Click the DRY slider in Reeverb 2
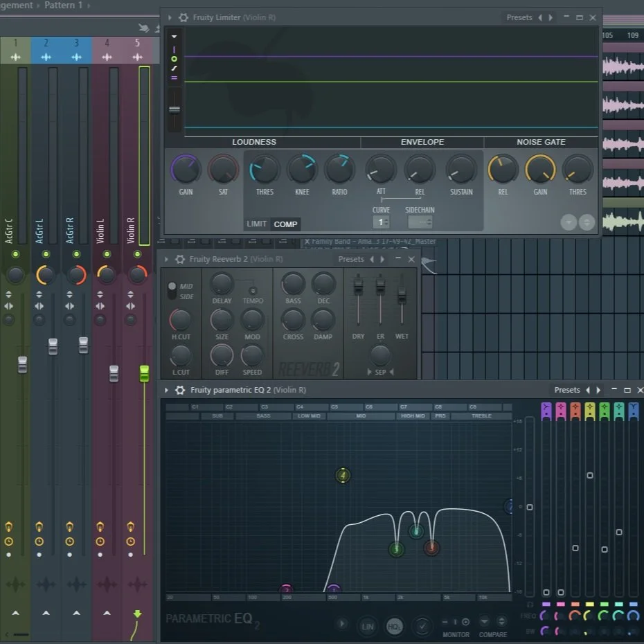This screenshot has height=644, width=644. point(358,285)
